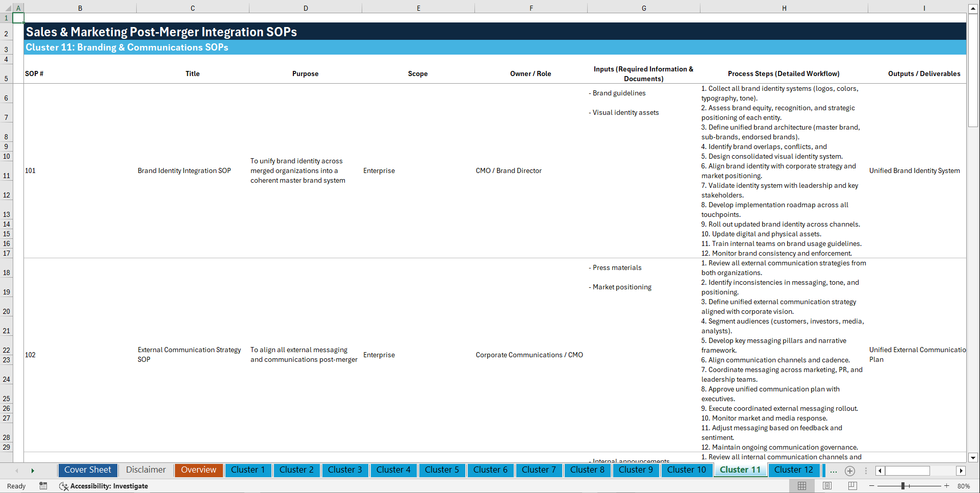Open the all-sheets list via the ellipsis
The height and width of the screenshot is (493, 980).
coord(834,471)
